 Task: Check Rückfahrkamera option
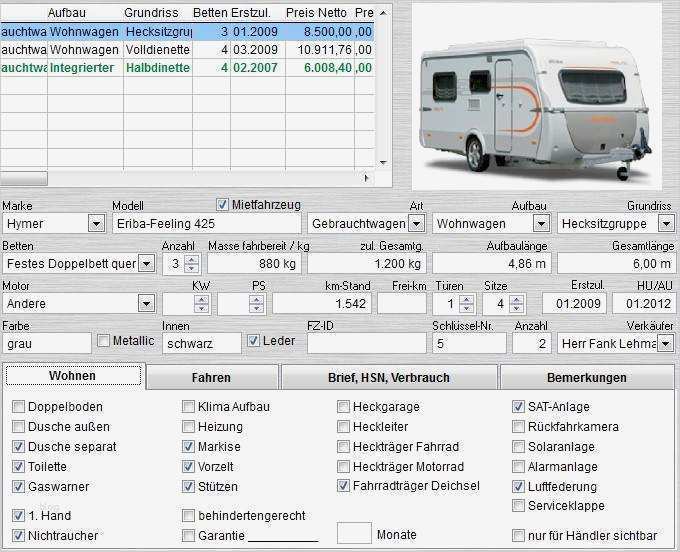point(518,427)
